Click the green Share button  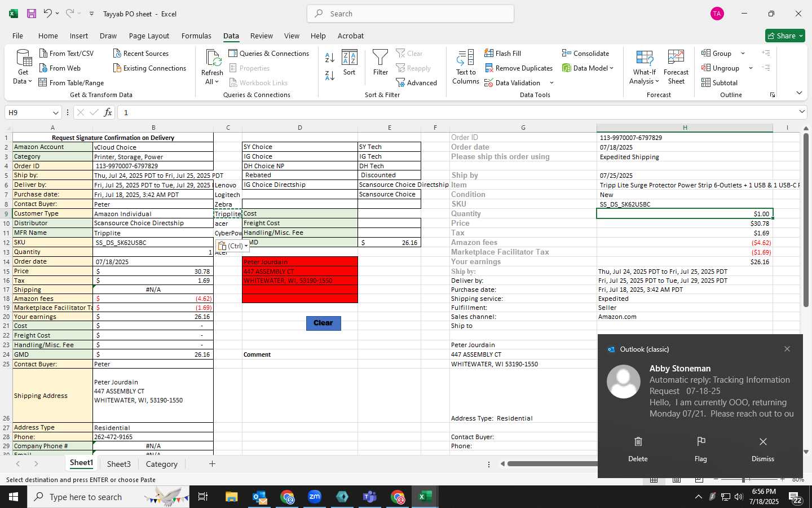click(785, 36)
